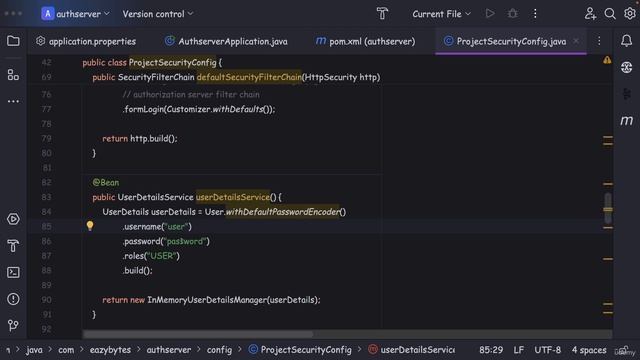Click the Build project hammer icon in toolbar

click(x=382, y=14)
